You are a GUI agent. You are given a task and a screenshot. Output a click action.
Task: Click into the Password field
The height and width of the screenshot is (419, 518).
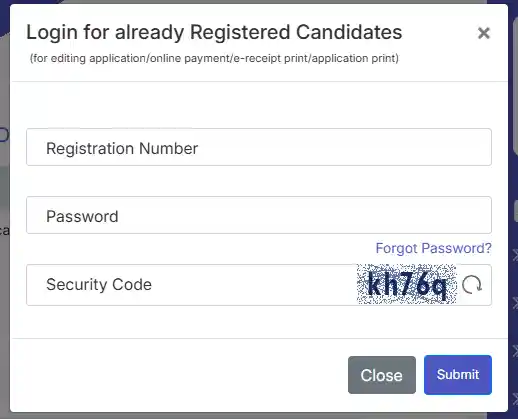tap(259, 215)
